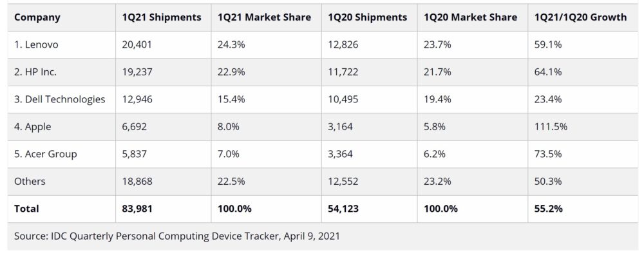644x257 pixels.
Task: Click Apple's 111.5% growth value
Action: pos(551,127)
